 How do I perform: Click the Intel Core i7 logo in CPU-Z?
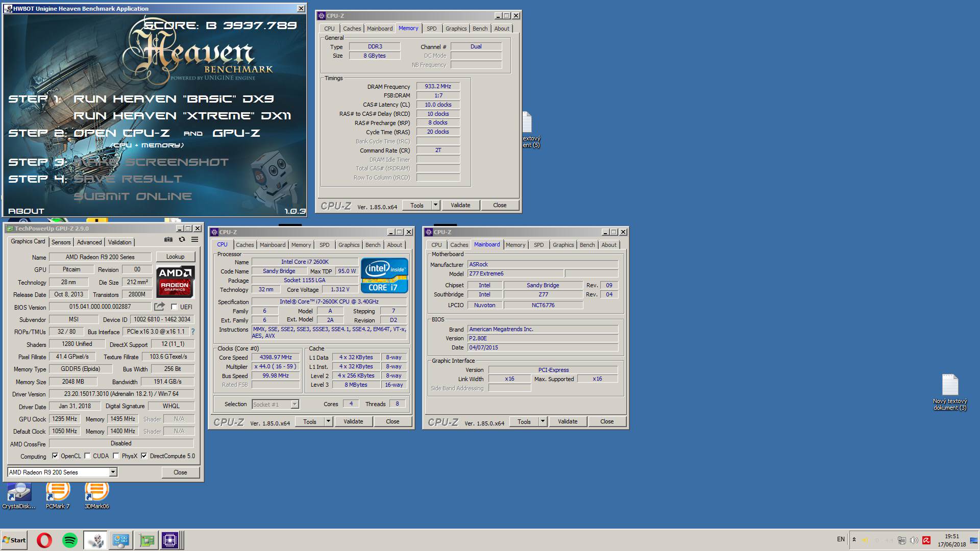(384, 276)
